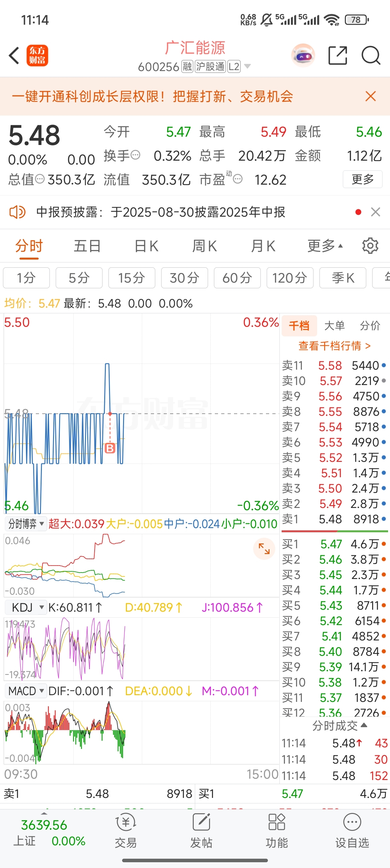The image size is (390, 868).
Task: Tap the bottom 买1 5.47 4.6万 quote bar
Action: click(292, 794)
